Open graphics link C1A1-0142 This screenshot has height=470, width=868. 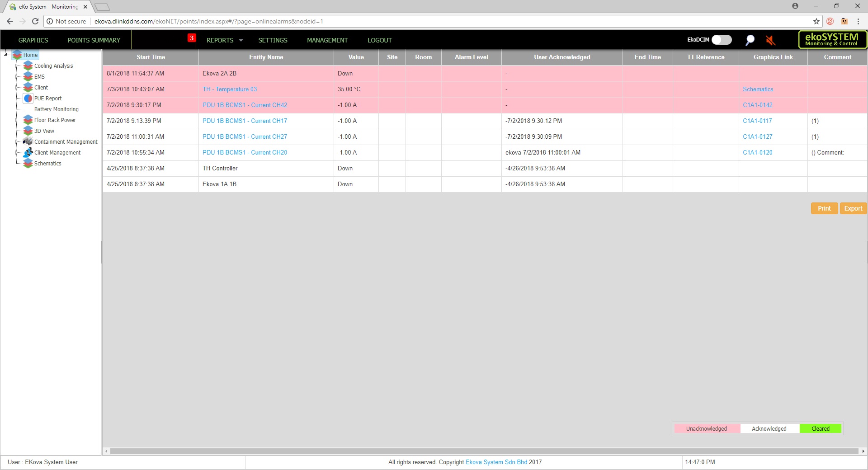pos(758,105)
